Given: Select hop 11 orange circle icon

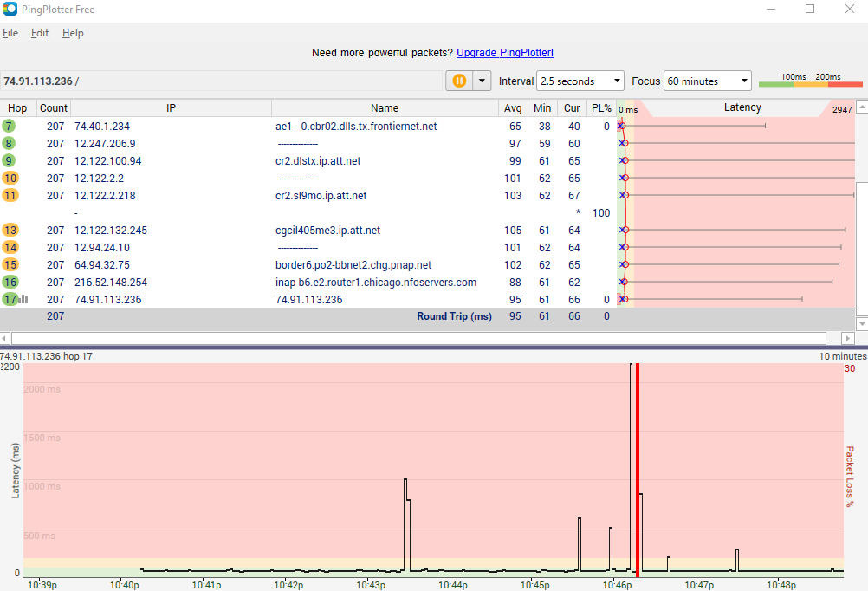Looking at the screenshot, I should (x=10, y=196).
